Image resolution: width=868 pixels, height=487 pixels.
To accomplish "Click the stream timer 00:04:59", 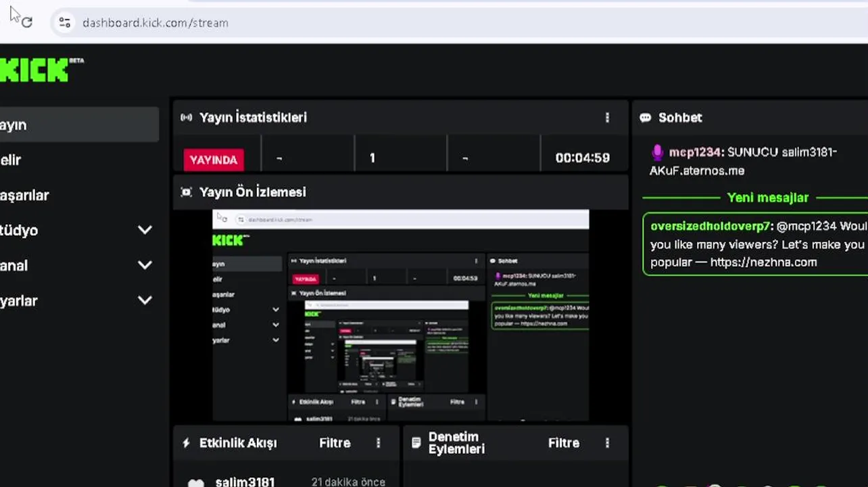I will pos(582,158).
